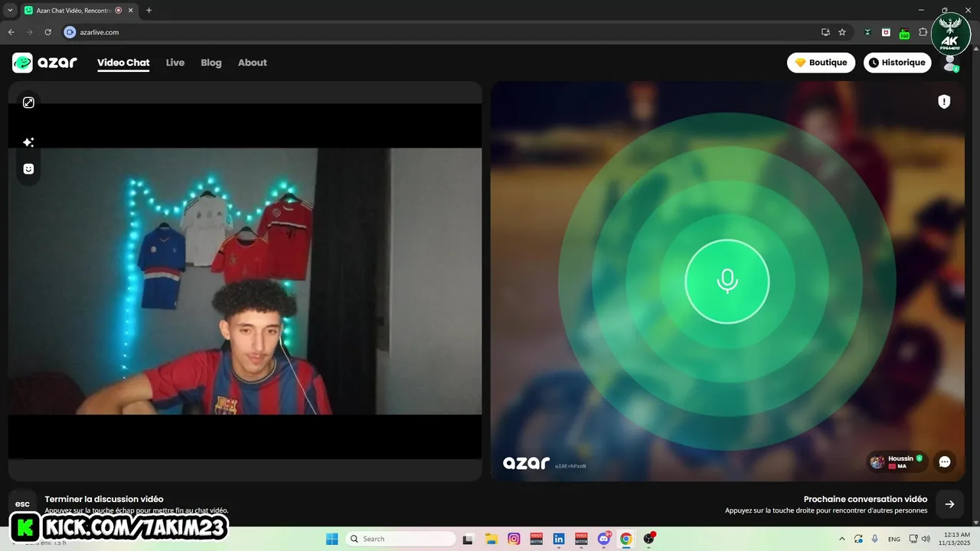The height and width of the screenshot is (551, 980).
Task: Open the tab search dropdown
Action: (x=10, y=11)
